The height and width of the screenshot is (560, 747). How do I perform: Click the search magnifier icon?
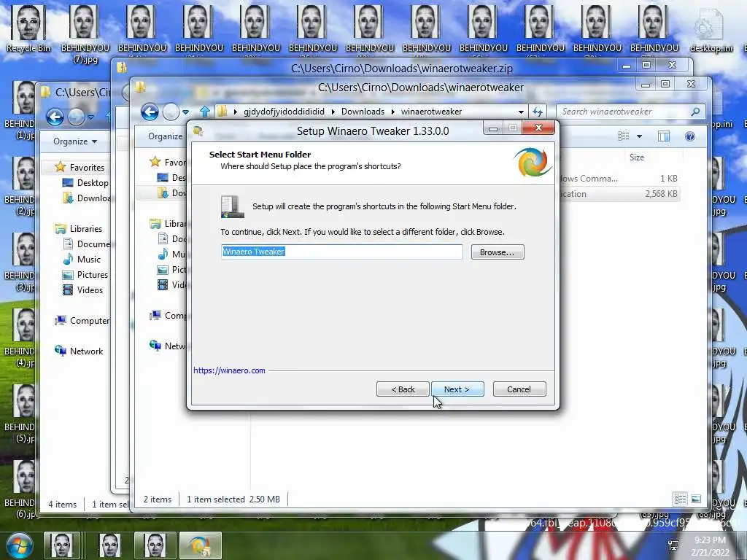click(x=695, y=112)
